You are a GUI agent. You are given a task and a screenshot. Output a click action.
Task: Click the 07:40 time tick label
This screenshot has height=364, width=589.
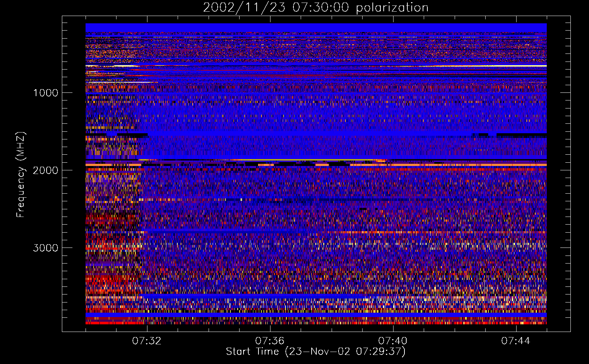click(x=393, y=341)
